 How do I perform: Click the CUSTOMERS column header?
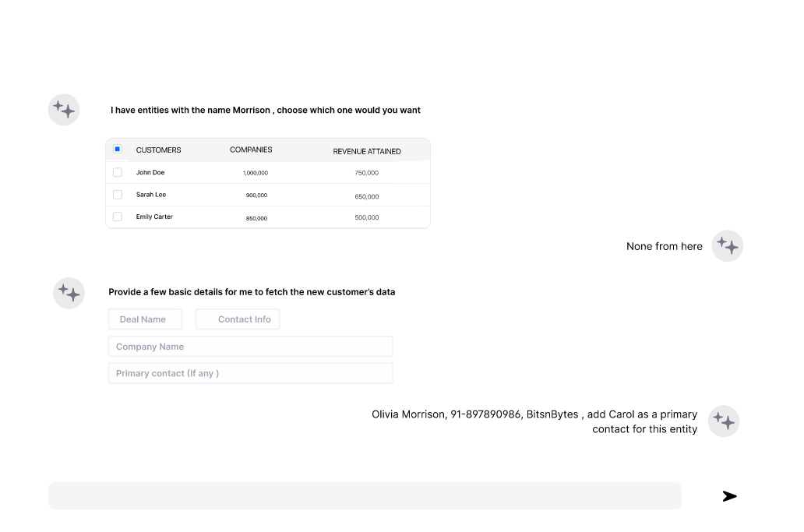tap(158, 150)
